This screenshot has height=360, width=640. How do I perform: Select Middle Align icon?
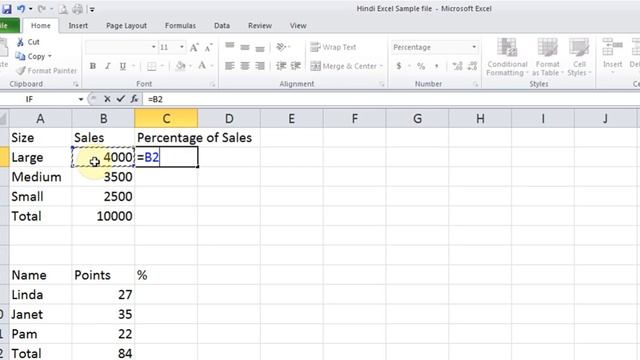245,47
